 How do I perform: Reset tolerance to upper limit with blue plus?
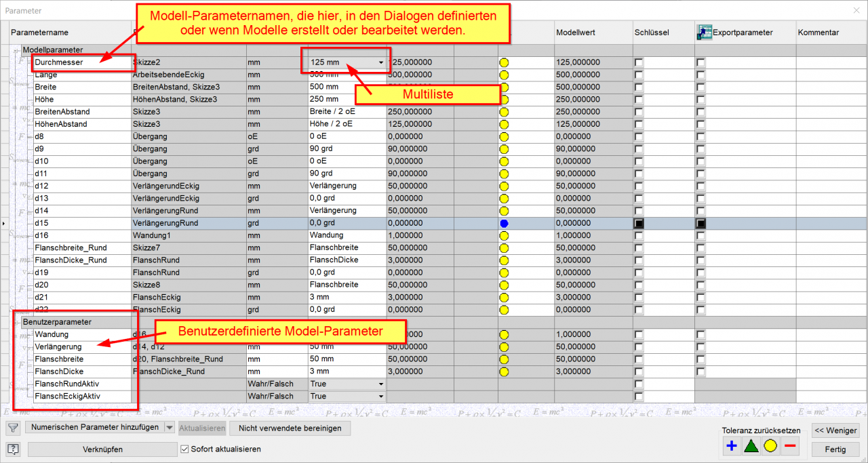[x=731, y=445]
